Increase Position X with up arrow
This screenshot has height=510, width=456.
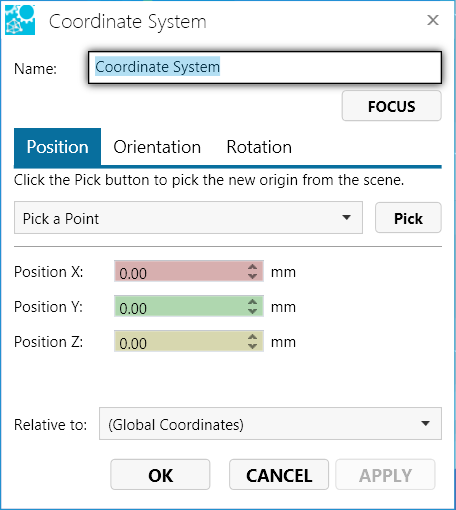(x=252, y=267)
